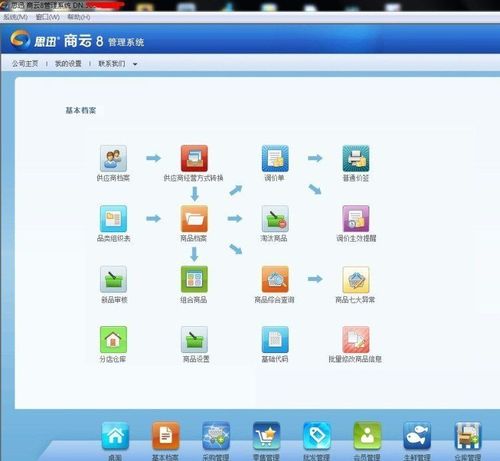Open 供应商经营方式转换 module icon
The width and height of the screenshot is (500, 461).
[x=194, y=158]
